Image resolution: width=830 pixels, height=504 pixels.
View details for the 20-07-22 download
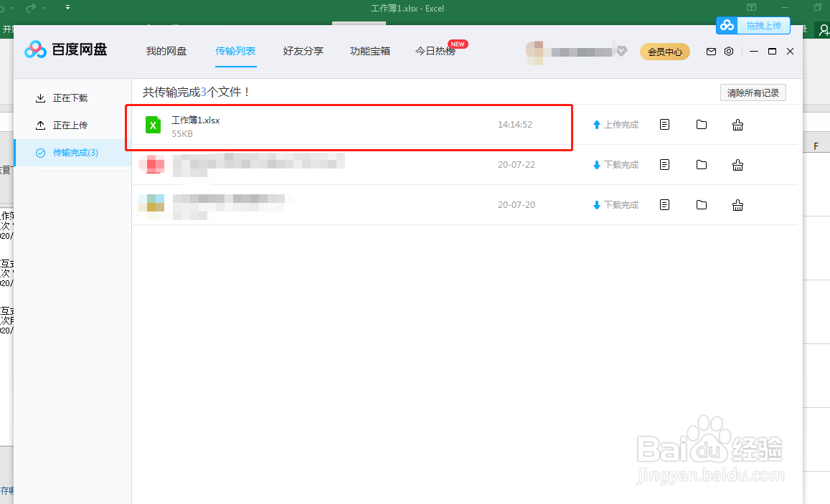[x=665, y=165]
